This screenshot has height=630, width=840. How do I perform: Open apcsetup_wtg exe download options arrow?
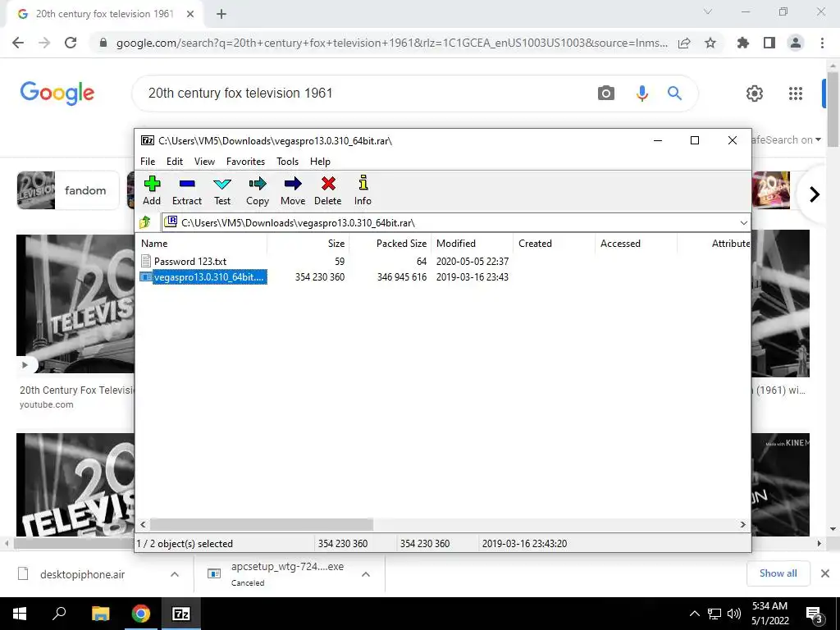(x=366, y=574)
